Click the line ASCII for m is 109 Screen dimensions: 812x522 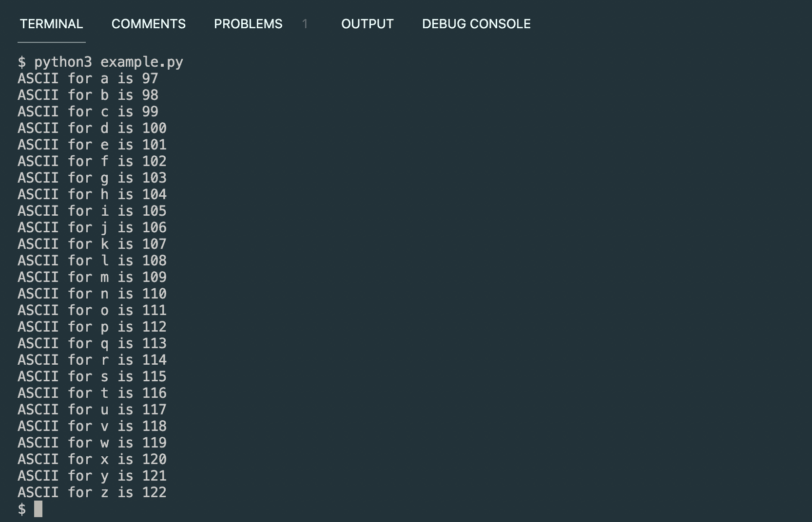click(x=92, y=277)
